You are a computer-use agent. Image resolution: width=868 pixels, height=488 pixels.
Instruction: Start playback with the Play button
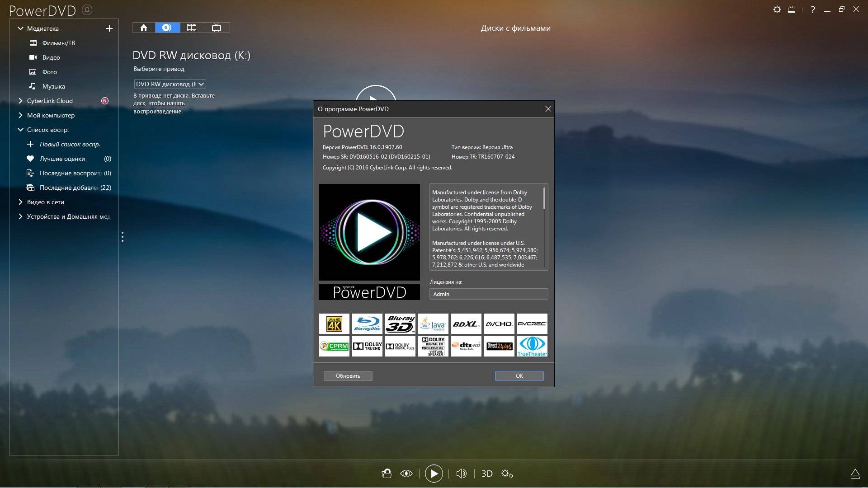click(434, 474)
